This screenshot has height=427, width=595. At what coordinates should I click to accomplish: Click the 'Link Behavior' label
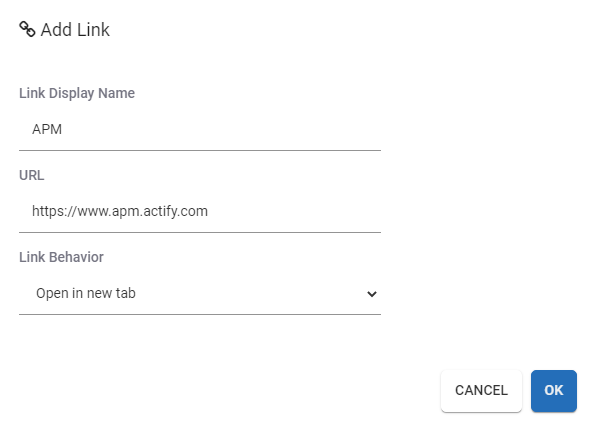point(61,257)
